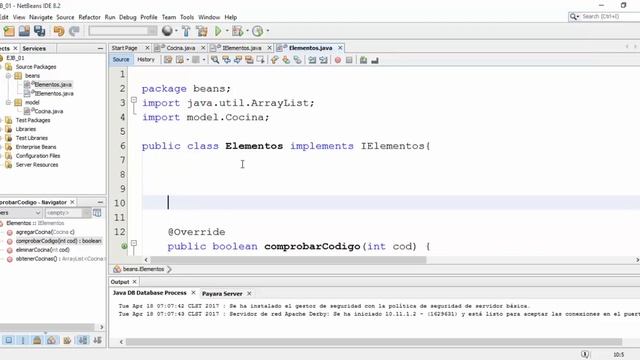Click the Last Edit icon in editor toolbar

[168, 60]
